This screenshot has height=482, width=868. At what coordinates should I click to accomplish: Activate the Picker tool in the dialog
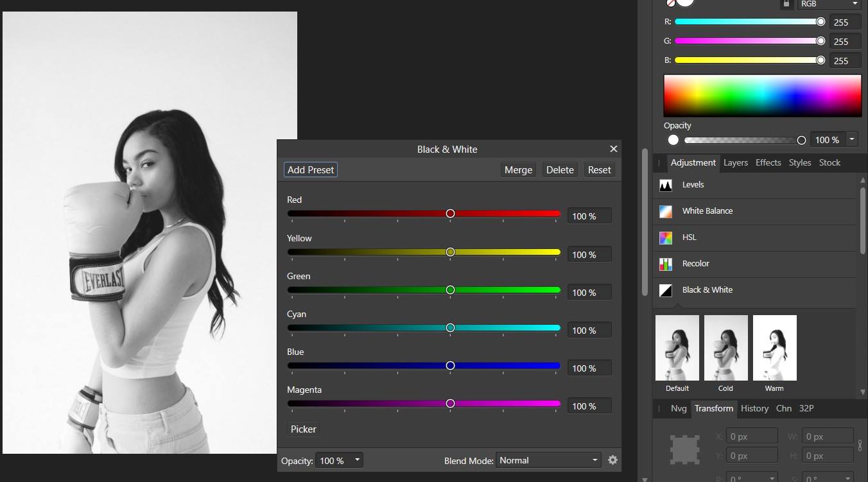tap(302, 429)
